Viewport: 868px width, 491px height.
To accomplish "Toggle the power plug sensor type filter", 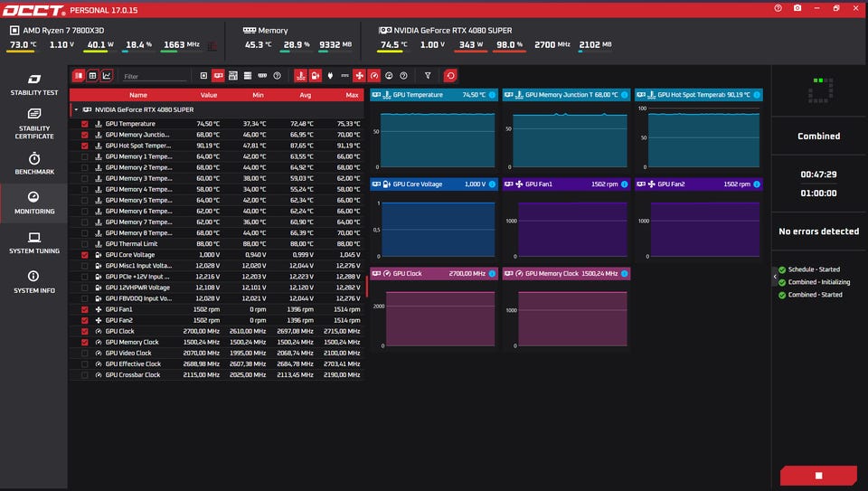I will pyautogui.click(x=330, y=76).
